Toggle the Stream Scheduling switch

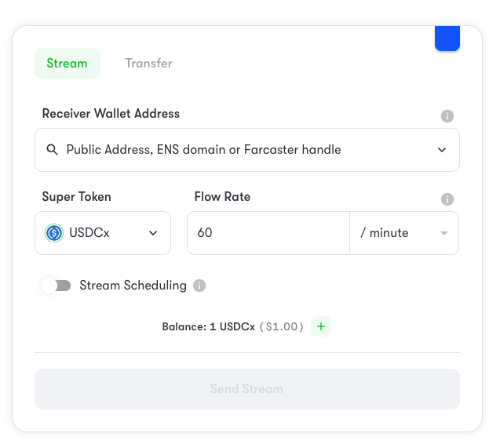(57, 286)
